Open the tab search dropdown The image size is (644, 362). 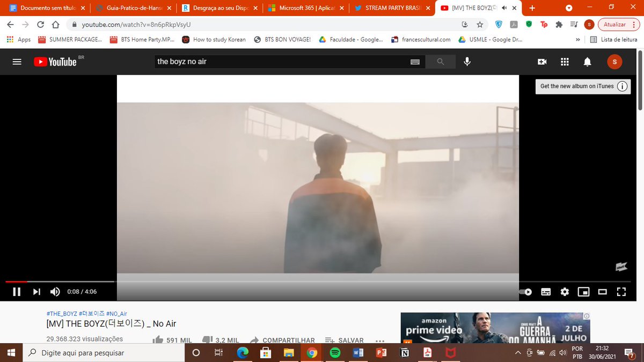point(569,8)
